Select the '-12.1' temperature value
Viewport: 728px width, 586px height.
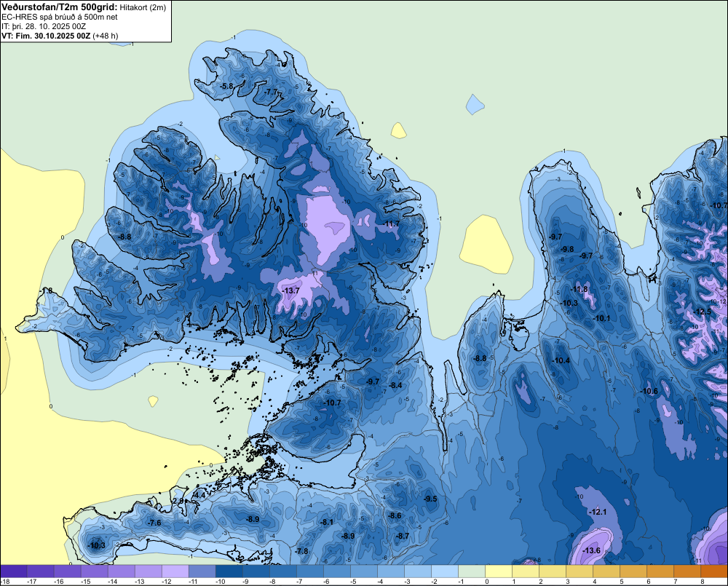click(598, 512)
